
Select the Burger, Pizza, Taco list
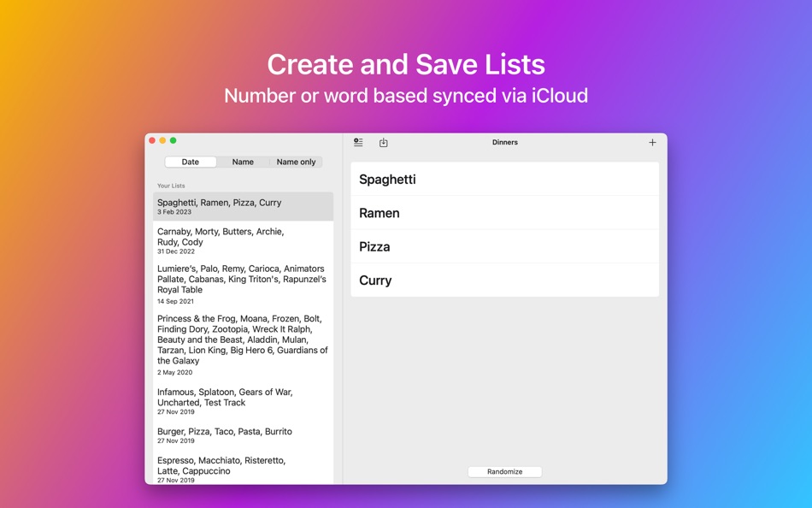tap(244, 435)
